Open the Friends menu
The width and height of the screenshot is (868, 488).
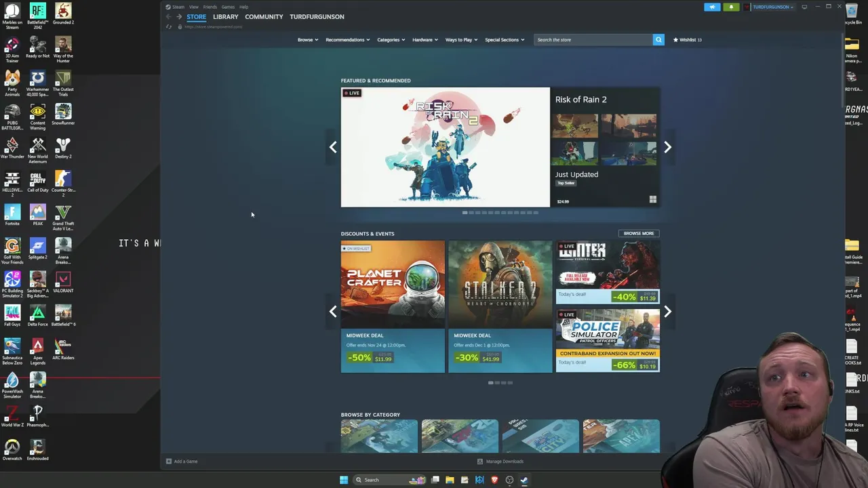coord(210,7)
